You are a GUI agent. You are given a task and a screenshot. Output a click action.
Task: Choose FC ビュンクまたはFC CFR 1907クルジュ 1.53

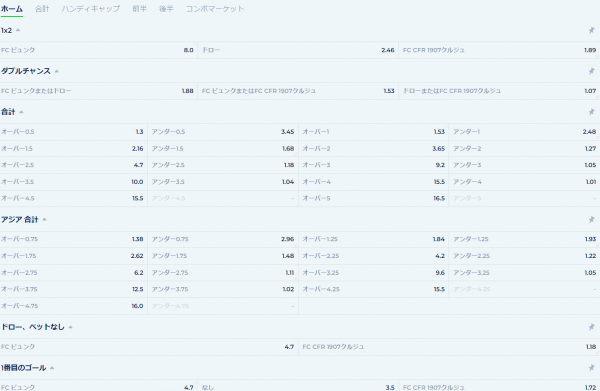298,91
